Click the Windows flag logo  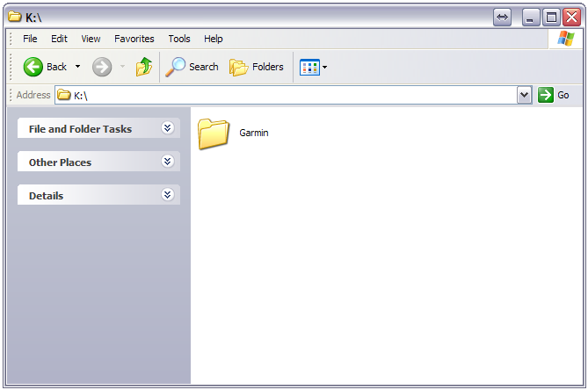pyautogui.click(x=566, y=39)
